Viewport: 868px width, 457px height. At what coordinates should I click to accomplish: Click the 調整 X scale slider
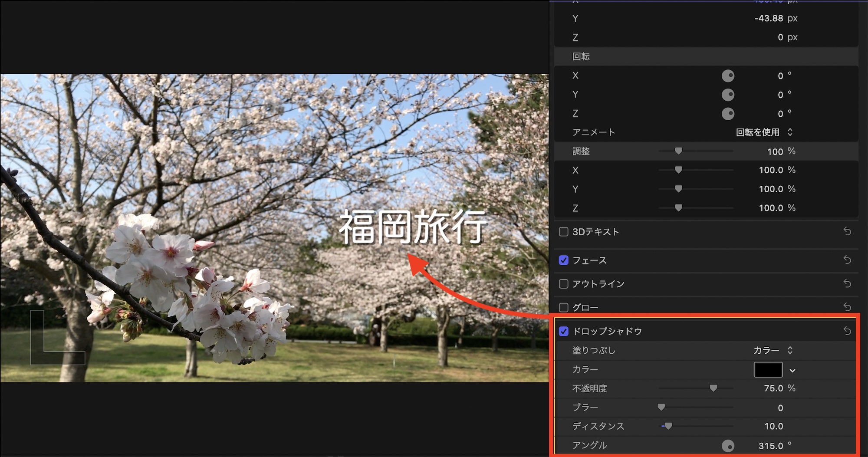[696, 170]
